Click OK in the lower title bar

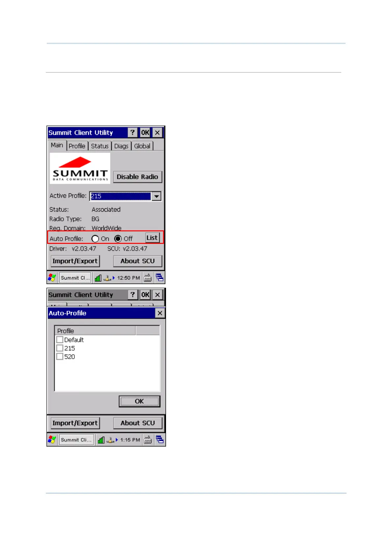[x=145, y=295]
